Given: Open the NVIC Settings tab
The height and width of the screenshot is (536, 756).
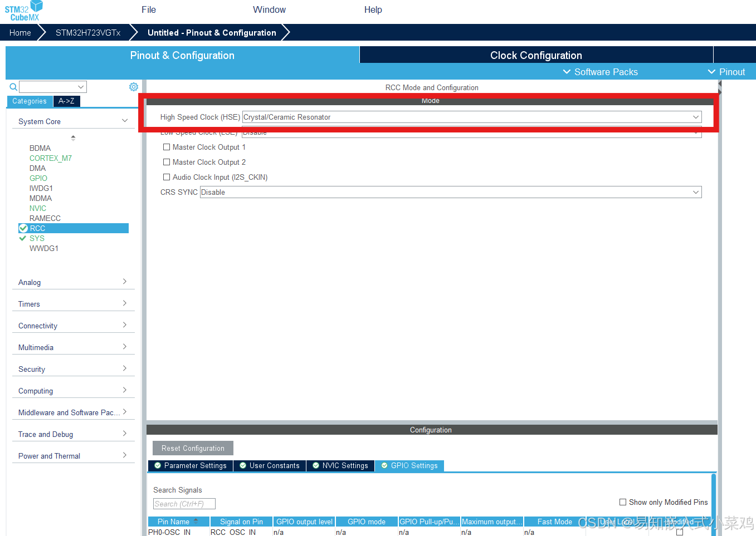Looking at the screenshot, I should (x=340, y=465).
